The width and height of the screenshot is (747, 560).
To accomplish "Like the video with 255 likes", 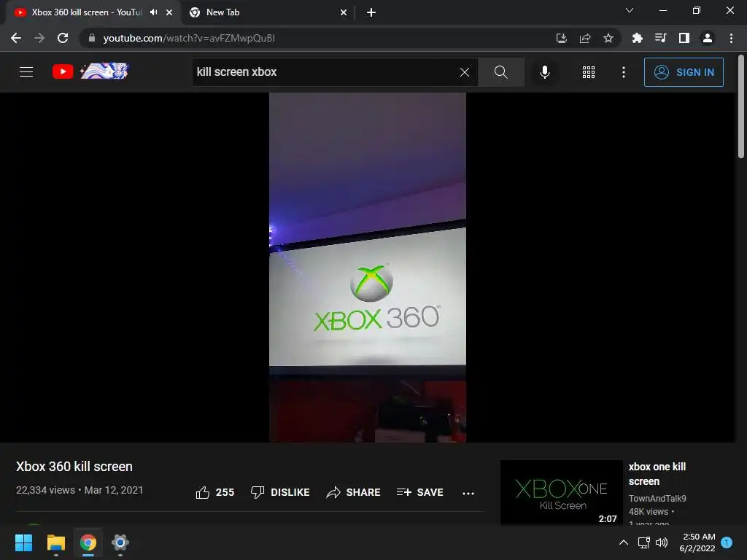I will pyautogui.click(x=215, y=492).
